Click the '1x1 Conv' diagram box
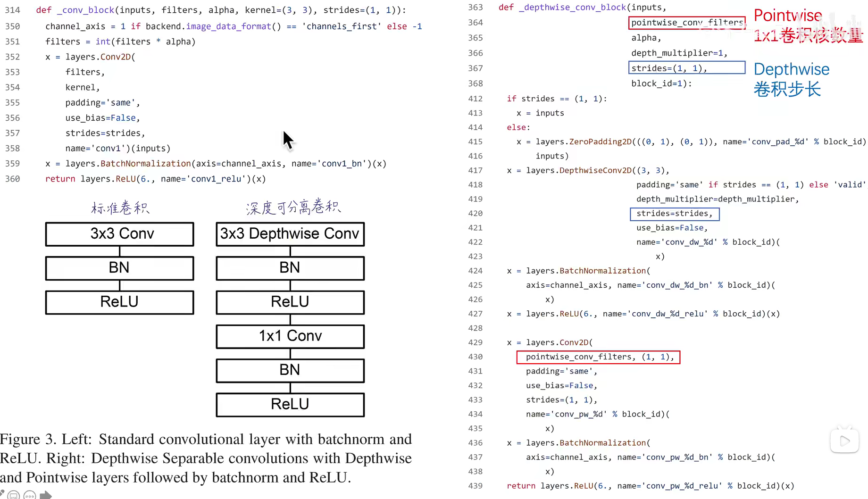This screenshot has width=868, height=499. [x=290, y=336]
